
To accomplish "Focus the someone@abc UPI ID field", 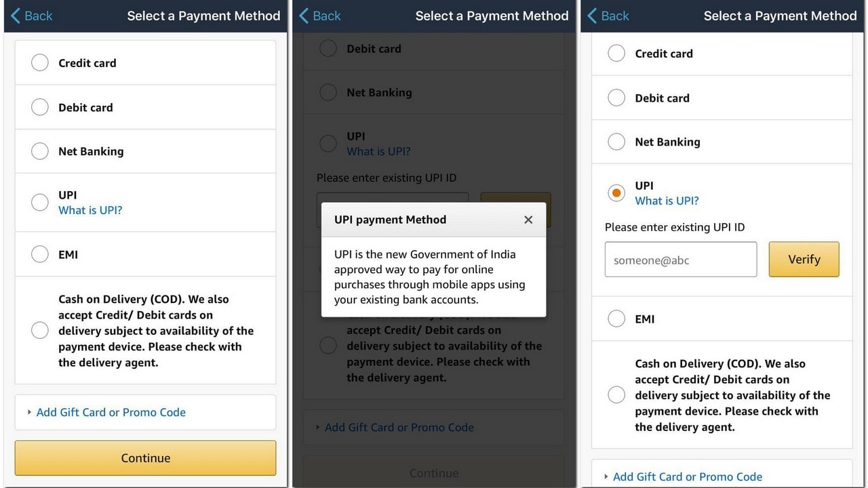I will tap(681, 259).
